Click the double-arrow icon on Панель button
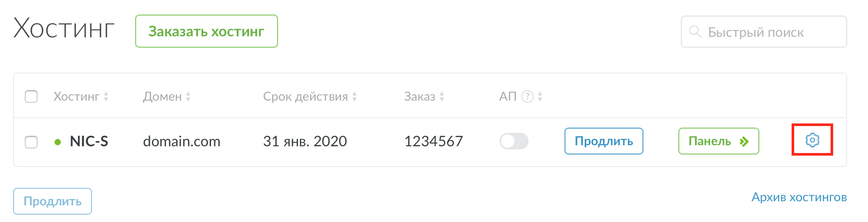This screenshot has height=222, width=868. (x=744, y=142)
